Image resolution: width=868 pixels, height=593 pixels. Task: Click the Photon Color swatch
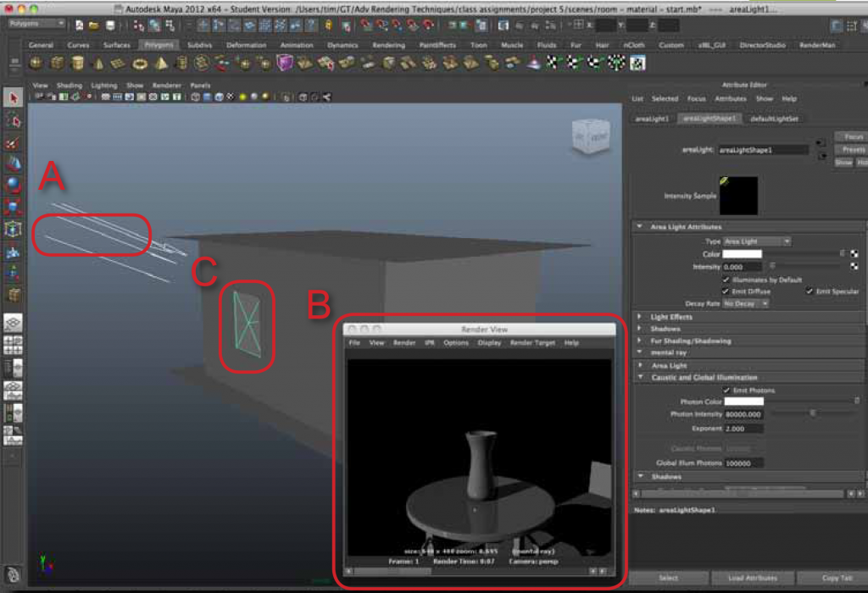pyautogui.click(x=744, y=402)
